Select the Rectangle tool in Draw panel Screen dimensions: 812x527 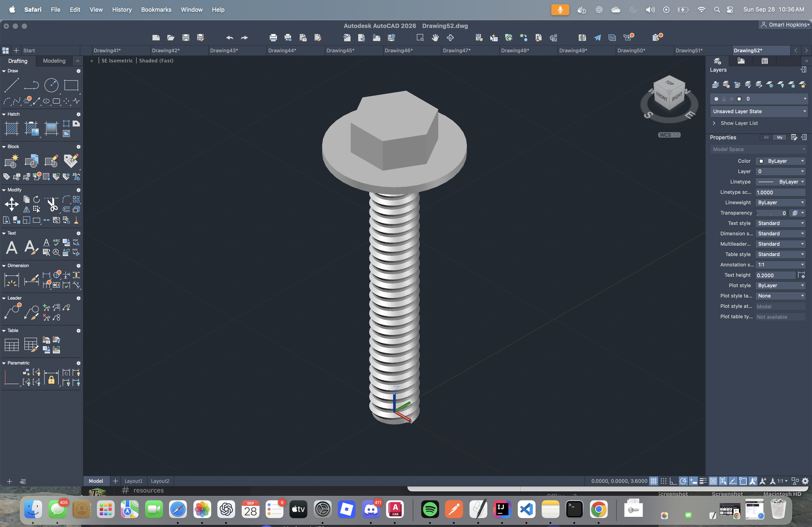71,85
